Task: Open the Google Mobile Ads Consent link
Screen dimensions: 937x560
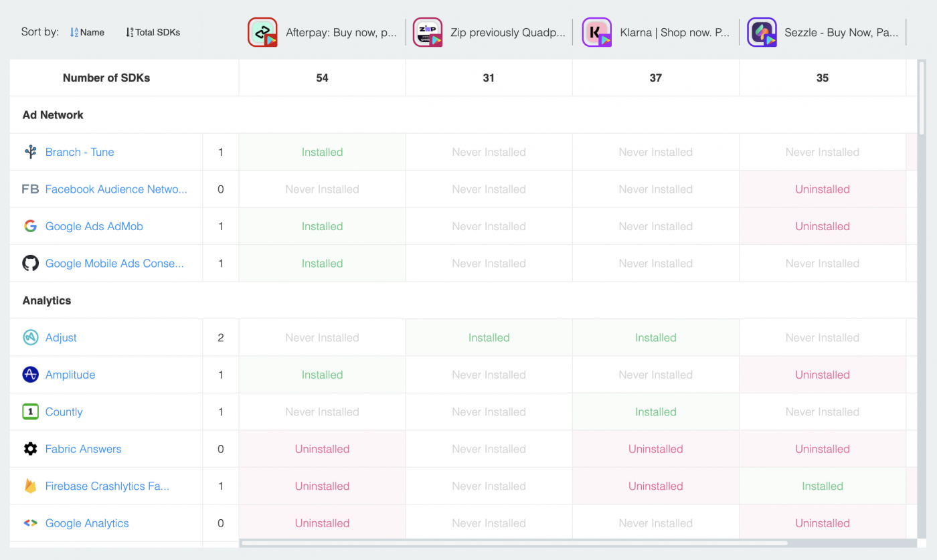Action: click(114, 264)
